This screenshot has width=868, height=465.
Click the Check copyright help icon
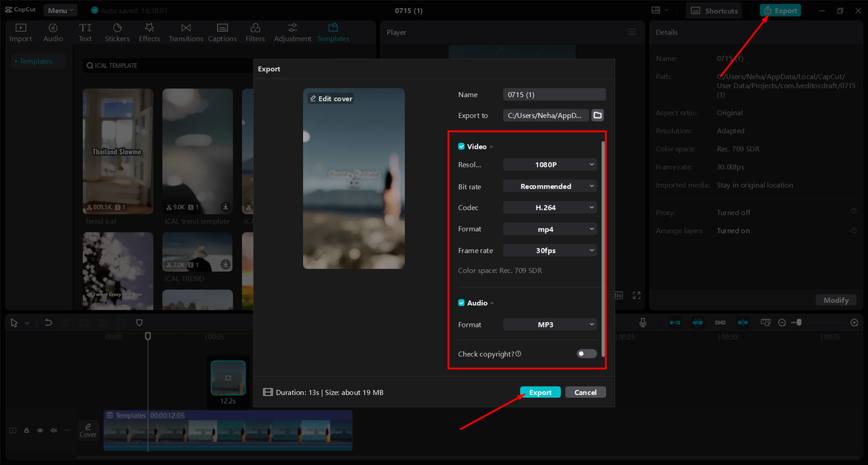click(x=518, y=354)
